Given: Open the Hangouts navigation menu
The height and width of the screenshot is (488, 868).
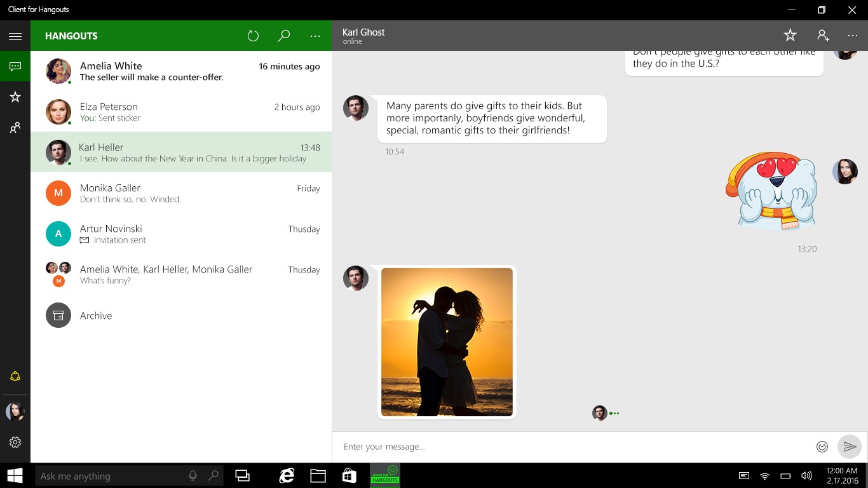Looking at the screenshot, I should click(x=15, y=36).
